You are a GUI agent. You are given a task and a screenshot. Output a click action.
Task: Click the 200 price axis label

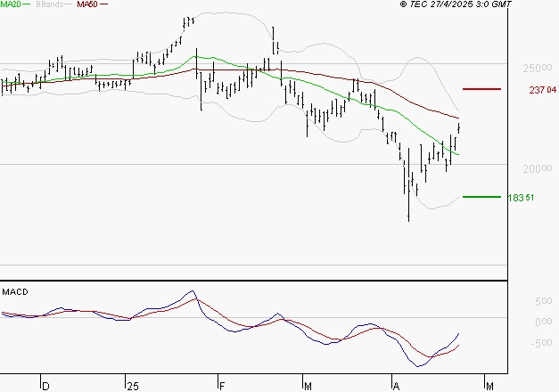pos(538,168)
